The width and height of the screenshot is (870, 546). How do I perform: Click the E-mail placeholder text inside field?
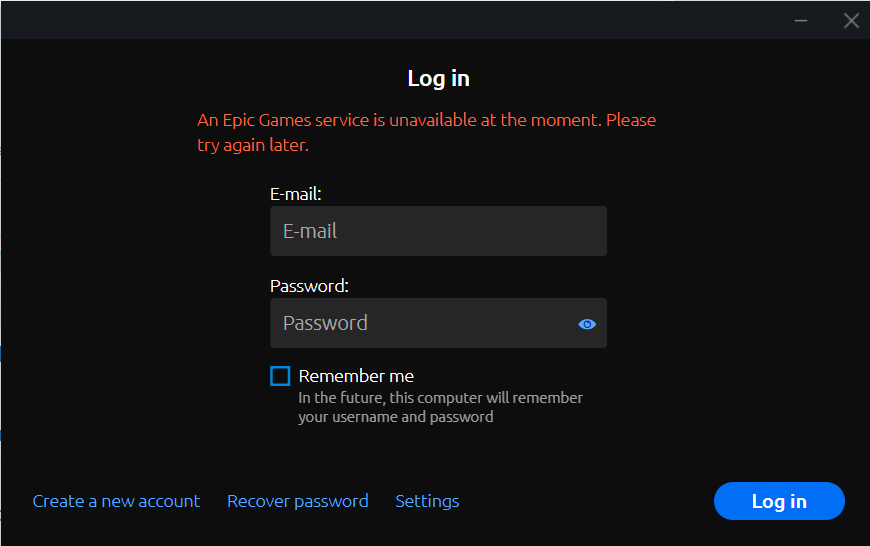coord(310,231)
